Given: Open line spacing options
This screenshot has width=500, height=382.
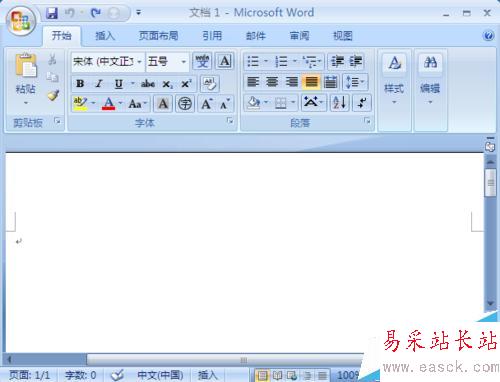Looking at the screenshot, I should (x=355, y=82).
